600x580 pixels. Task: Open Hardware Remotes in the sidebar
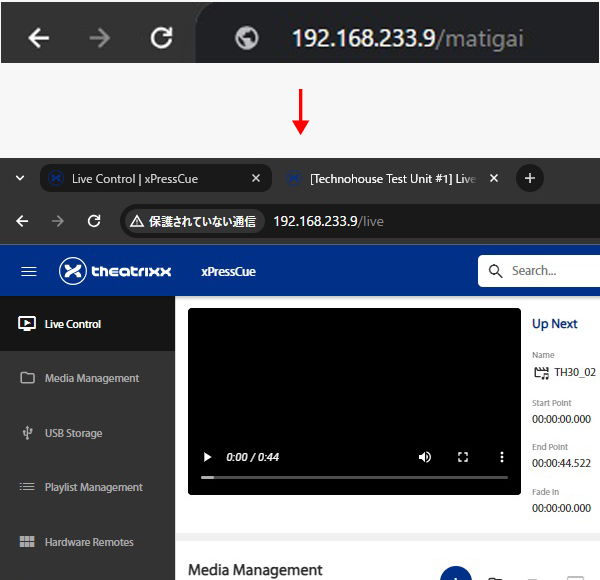tap(87, 542)
